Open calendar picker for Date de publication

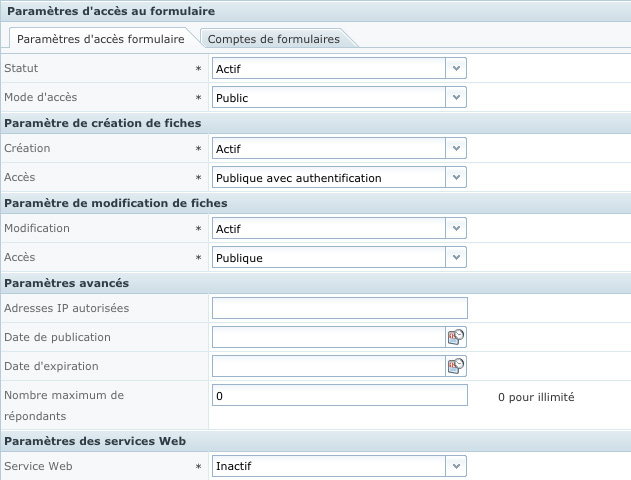point(456,337)
